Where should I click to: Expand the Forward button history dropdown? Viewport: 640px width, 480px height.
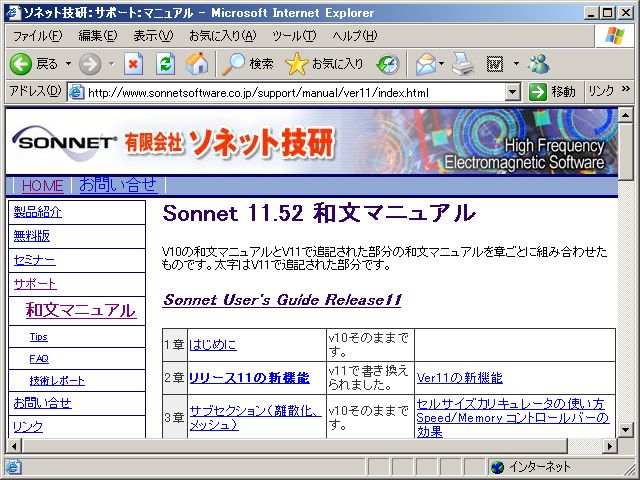[x=111, y=64]
